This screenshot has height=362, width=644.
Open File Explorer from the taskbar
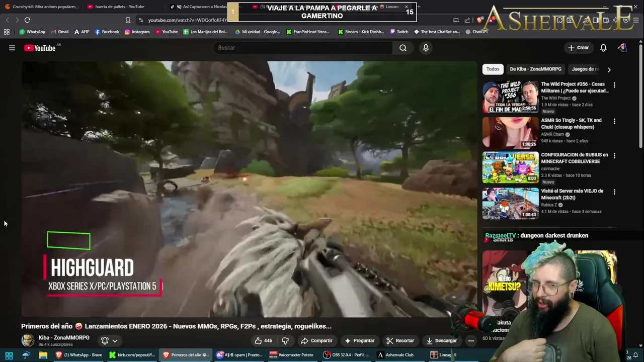click(43, 355)
